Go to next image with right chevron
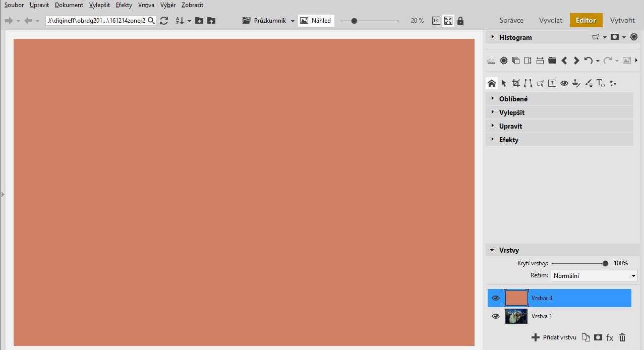Screen dimensions: 644x350 (x=576, y=61)
